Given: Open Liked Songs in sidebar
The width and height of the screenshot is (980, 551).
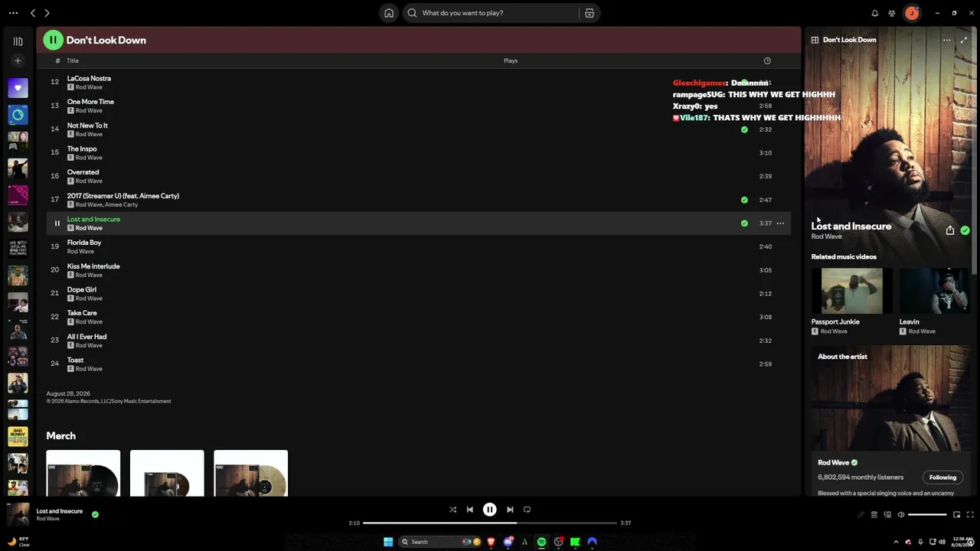Looking at the screenshot, I should (18, 88).
